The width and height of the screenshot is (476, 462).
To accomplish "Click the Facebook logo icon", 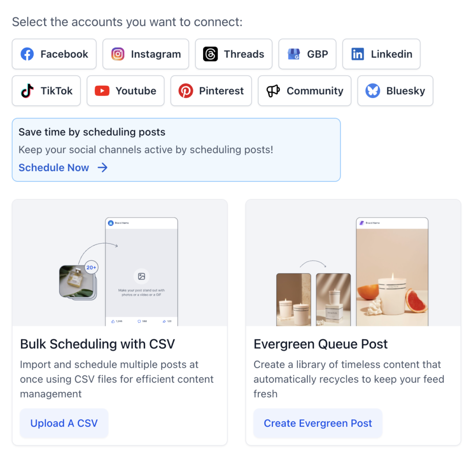I will click(x=27, y=54).
